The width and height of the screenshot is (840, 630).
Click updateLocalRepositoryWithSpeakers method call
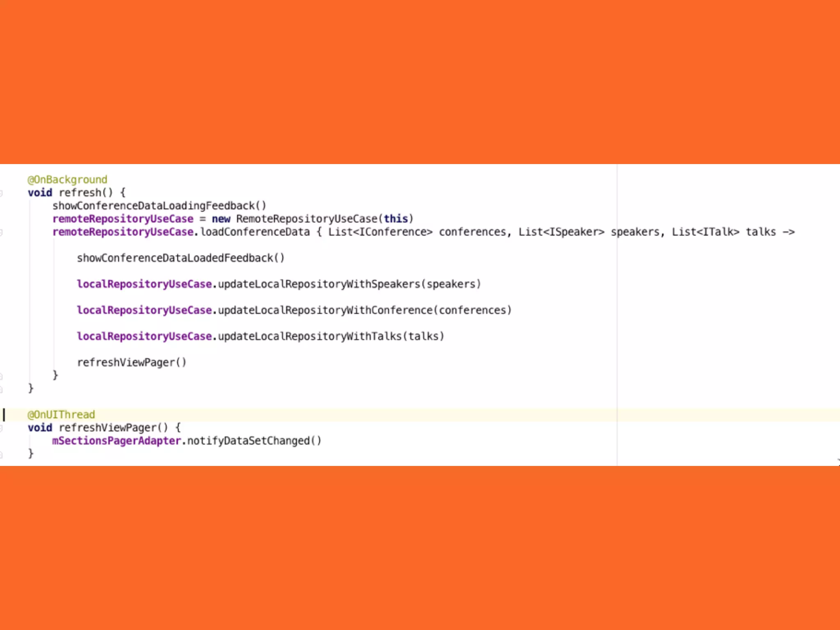tap(319, 284)
